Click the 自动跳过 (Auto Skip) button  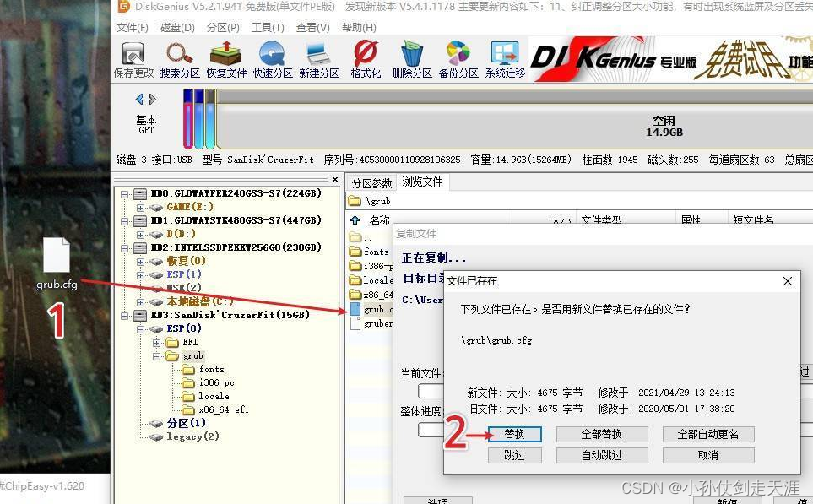(x=601, y=455)
